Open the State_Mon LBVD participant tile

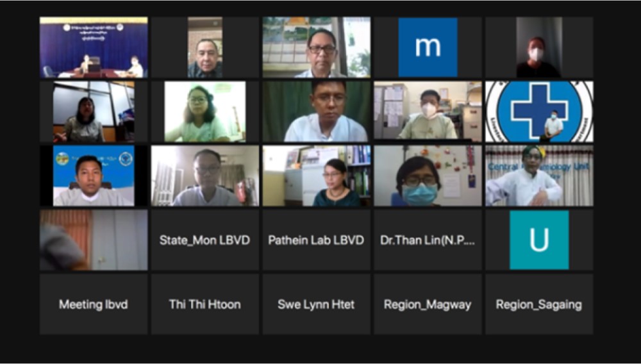[205, 240]
